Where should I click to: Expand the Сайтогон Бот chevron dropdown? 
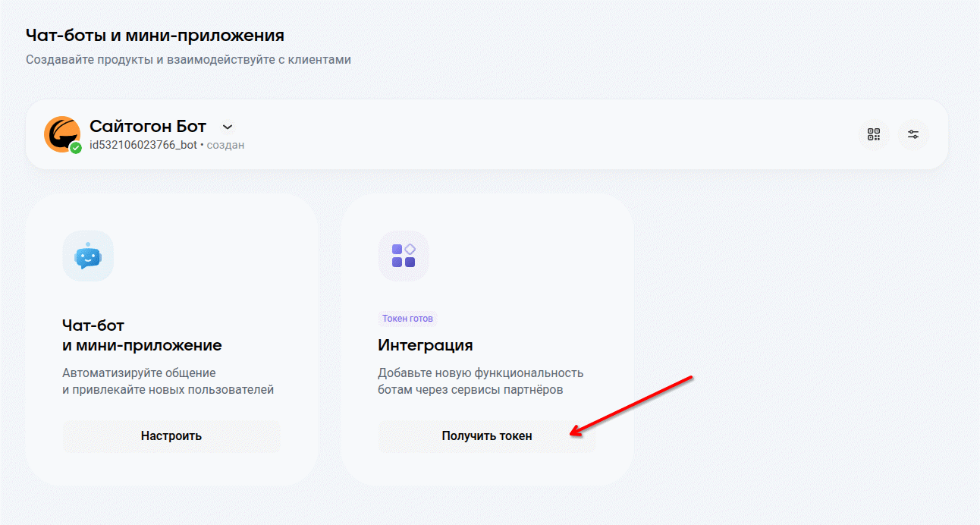[x=227, y=127]
